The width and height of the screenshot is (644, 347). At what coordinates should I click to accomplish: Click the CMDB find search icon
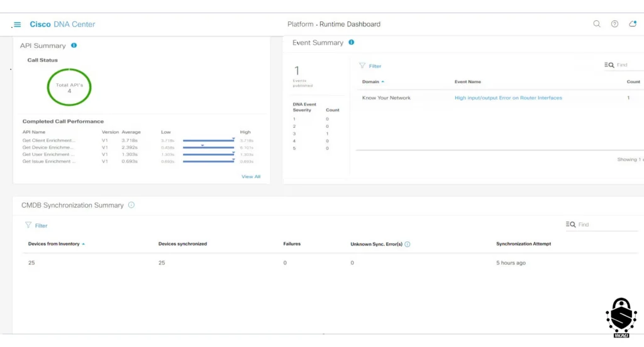pos(570,224)
